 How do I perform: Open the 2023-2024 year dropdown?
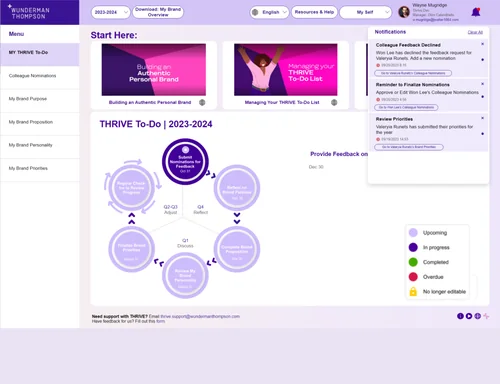(x=111, y=12)
